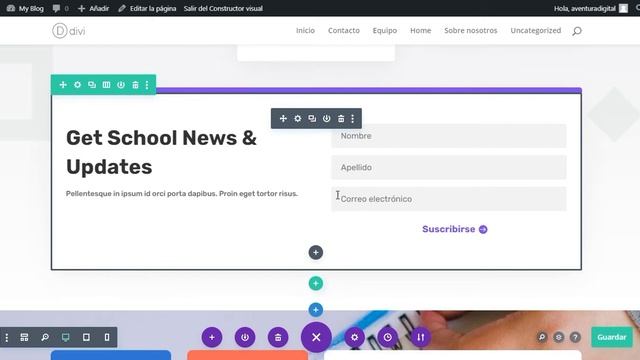This screenshot has height=360, width=640.
Task: Open the Home menu item
Action: [420, 30]
